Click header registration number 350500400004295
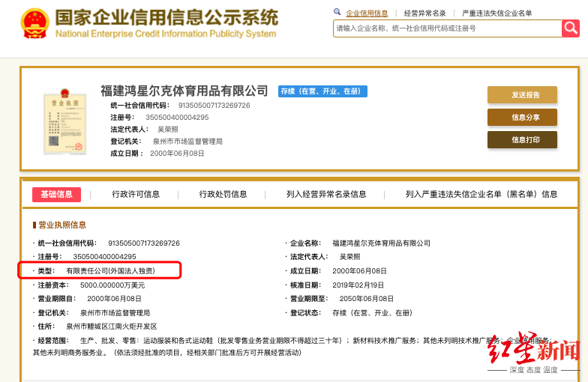This screenshot has height=382, width=588. click(x=177, y=118)
